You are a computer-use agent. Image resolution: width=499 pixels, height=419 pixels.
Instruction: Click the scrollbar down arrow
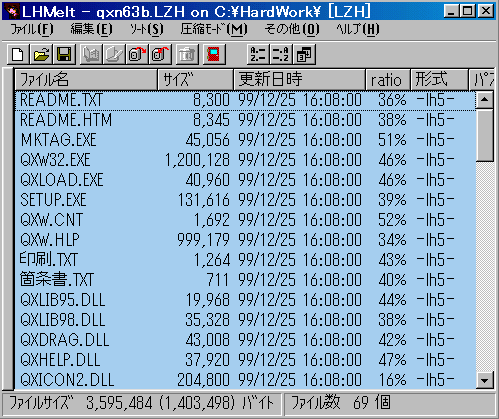485,380
